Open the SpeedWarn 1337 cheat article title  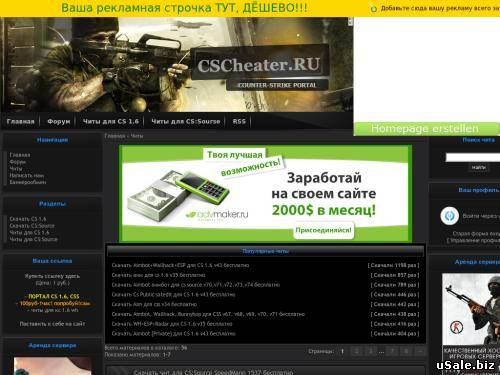tap(214, 372)
